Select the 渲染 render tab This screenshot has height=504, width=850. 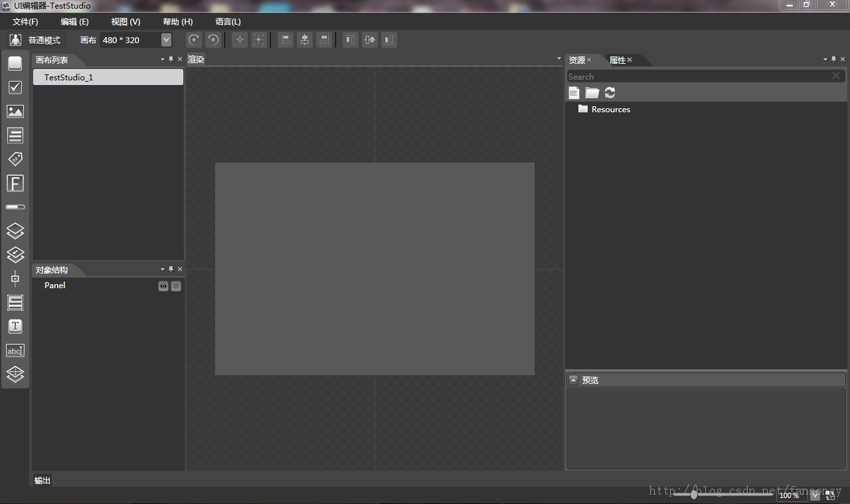point(196,59)
